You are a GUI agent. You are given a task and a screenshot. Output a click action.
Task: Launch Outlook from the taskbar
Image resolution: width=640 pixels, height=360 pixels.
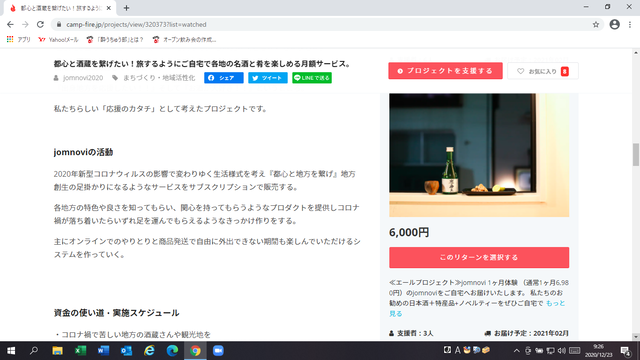(126, 351)
